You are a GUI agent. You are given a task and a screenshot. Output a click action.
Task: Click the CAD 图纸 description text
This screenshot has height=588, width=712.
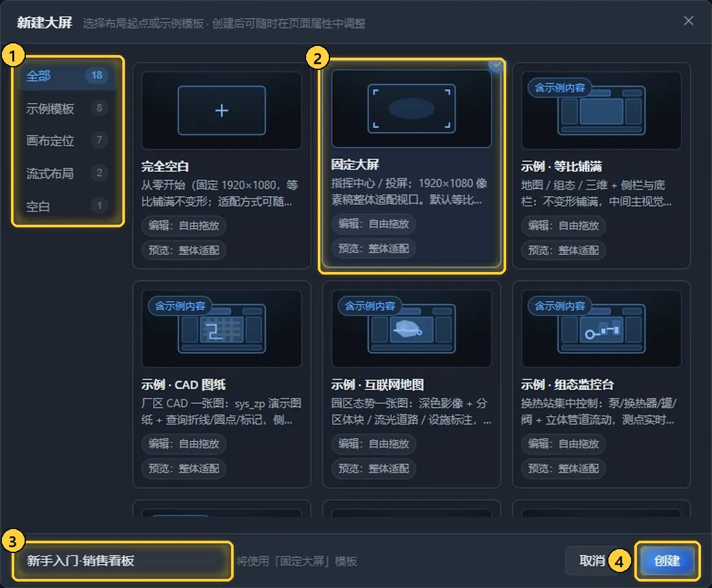(221, 411)
